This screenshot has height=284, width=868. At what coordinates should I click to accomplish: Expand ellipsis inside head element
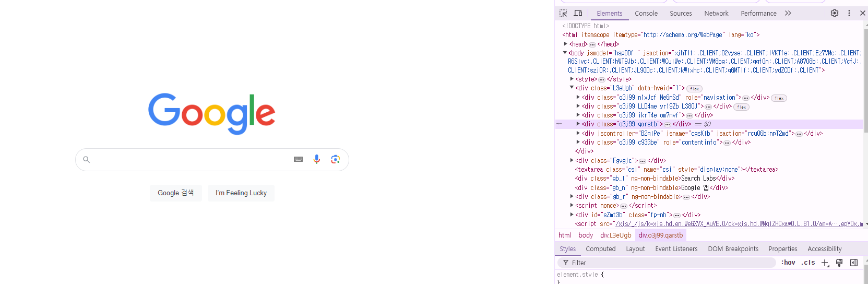tap(592, 44)
